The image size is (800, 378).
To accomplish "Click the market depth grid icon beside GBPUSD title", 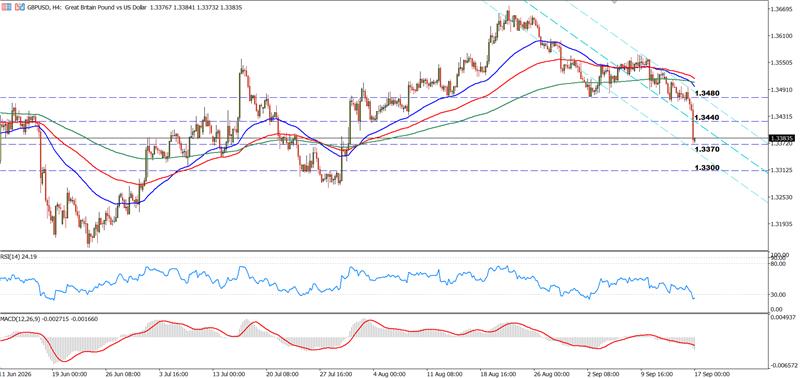I will click(x=6, y=8).
